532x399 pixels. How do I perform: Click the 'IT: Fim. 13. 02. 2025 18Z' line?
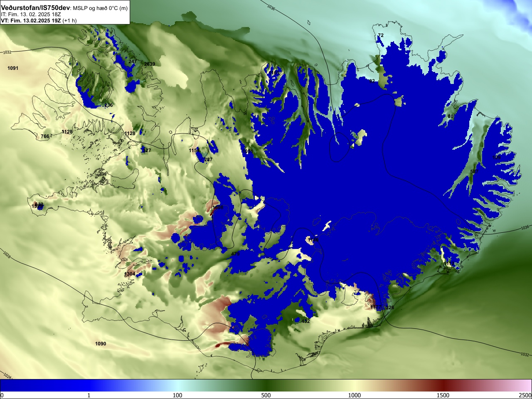tap(31, 14)
